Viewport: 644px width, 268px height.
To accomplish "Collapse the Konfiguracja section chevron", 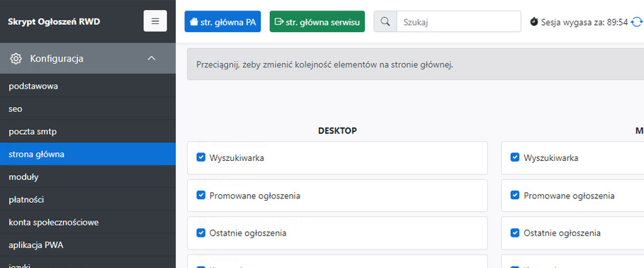I will click(152, 58).
